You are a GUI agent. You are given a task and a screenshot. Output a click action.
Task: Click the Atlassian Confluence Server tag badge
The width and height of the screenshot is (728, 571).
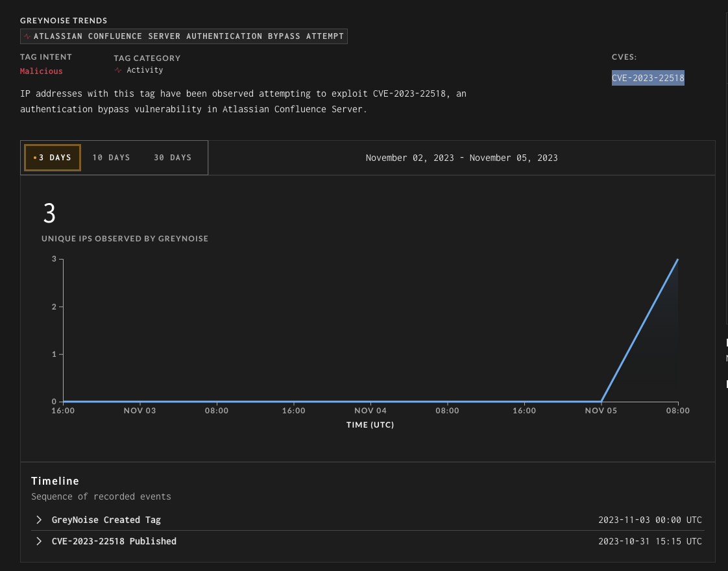point(184,36)
